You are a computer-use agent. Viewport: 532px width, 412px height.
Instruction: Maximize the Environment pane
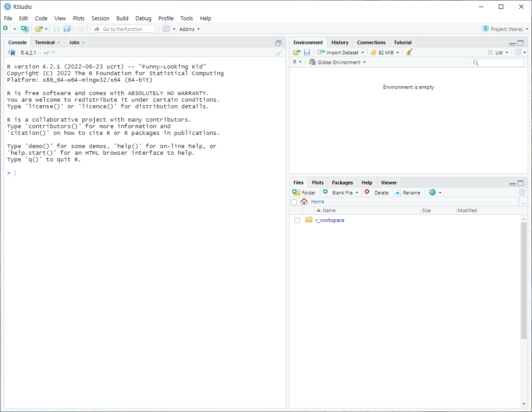pyautogui.click(x=520, y=43)
